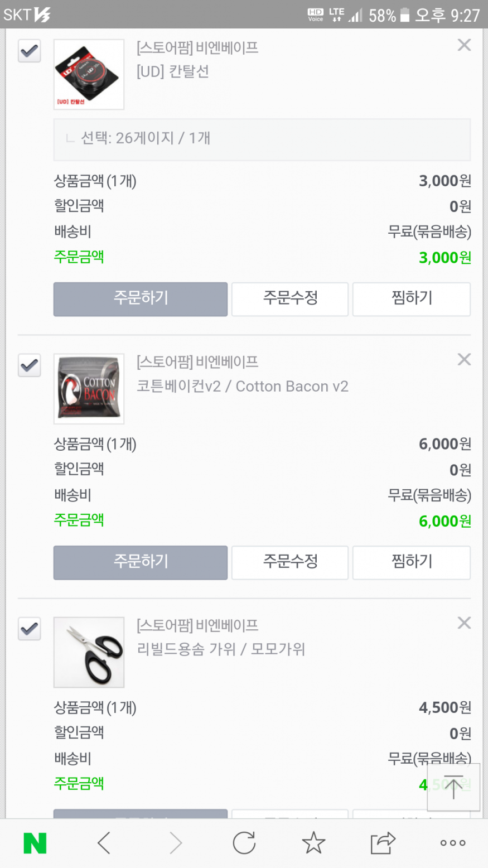The width and height of the screenshot is (488, 868).
Task: Open the share icon in bottom bar
Action: (x=383, y=843)
